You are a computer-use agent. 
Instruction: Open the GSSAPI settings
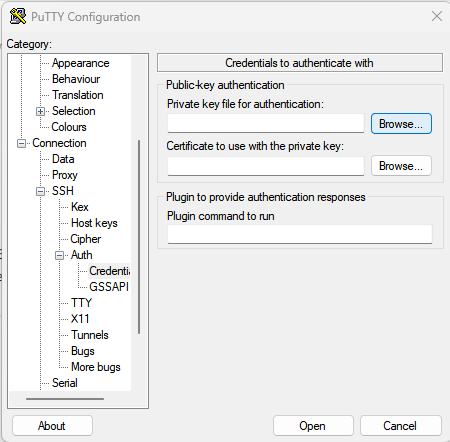click(109, 287)
